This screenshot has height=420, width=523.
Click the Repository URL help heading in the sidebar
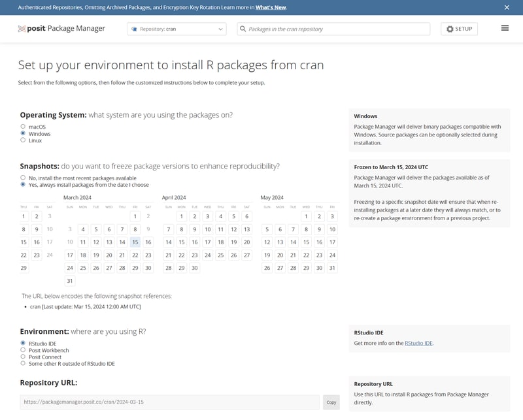point(373,384)
